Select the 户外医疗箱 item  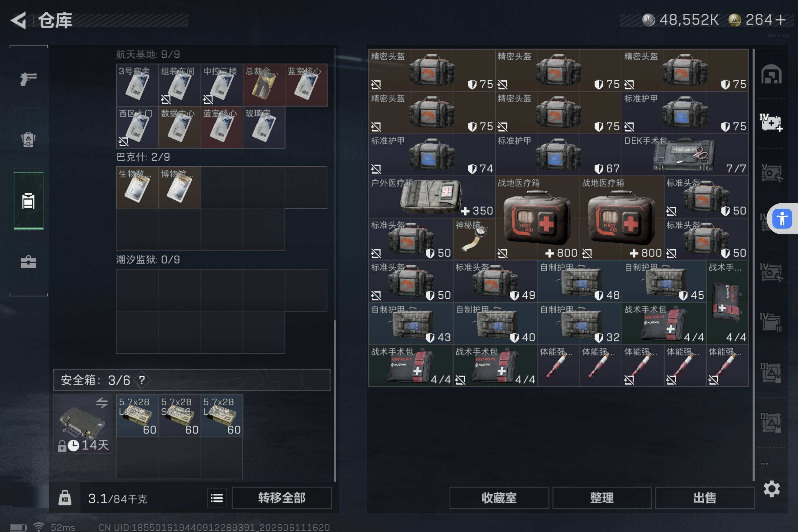click(x=432, y=196)
